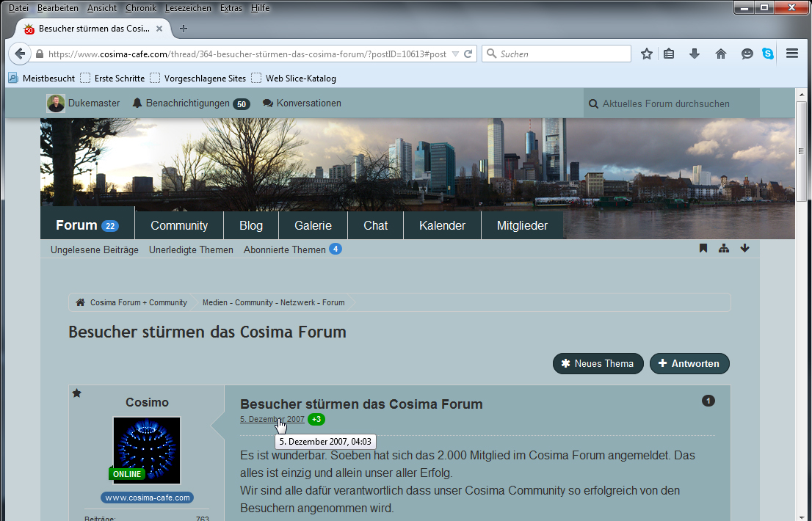
Task: Open the downloads arrow icon
Action: 694,54
